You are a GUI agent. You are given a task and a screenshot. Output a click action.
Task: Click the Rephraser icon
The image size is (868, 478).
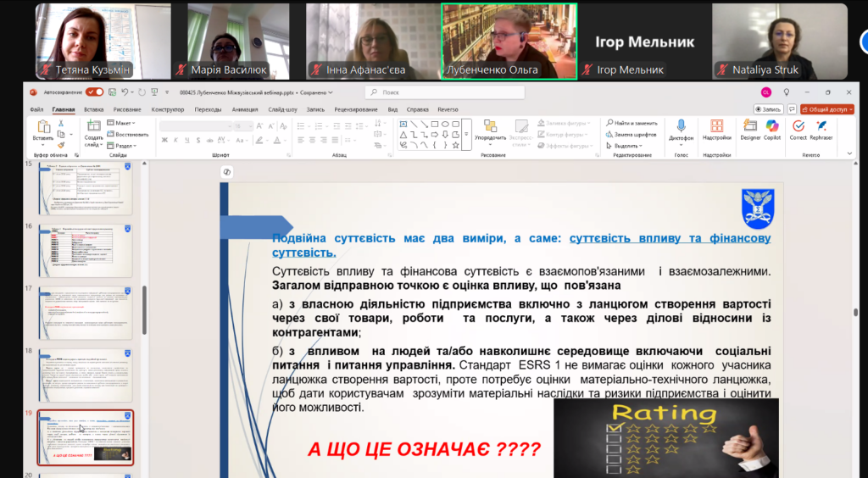[x=821, y=130]
